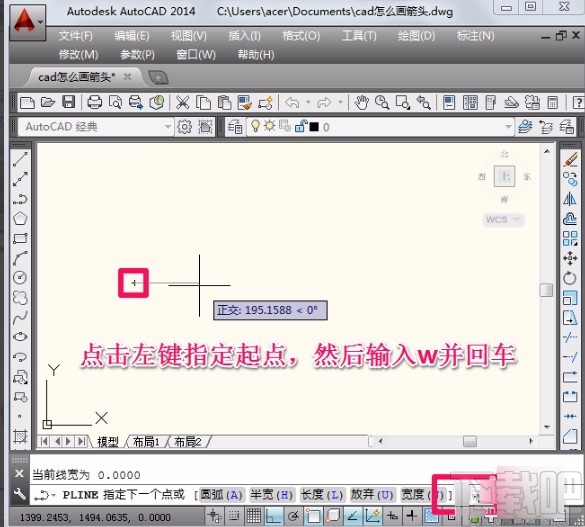Choose the 放弃(U) command option
Viewport: 585px width, 527px height.
coord(372,495)
